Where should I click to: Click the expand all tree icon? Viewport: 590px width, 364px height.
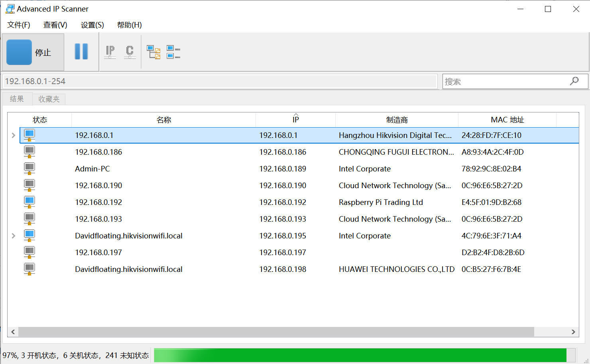[153, 52]
